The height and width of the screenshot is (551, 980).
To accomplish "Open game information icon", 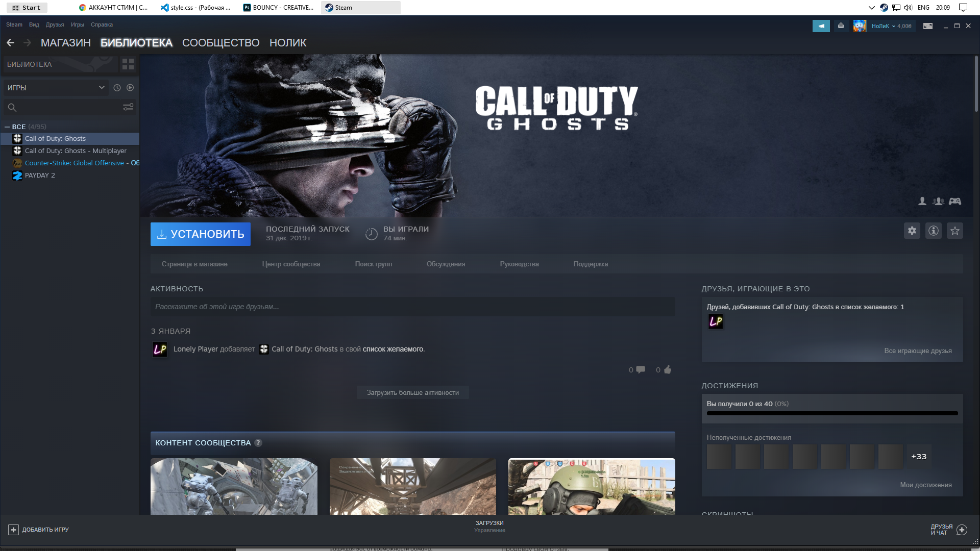I will click(x=934, y=231).
